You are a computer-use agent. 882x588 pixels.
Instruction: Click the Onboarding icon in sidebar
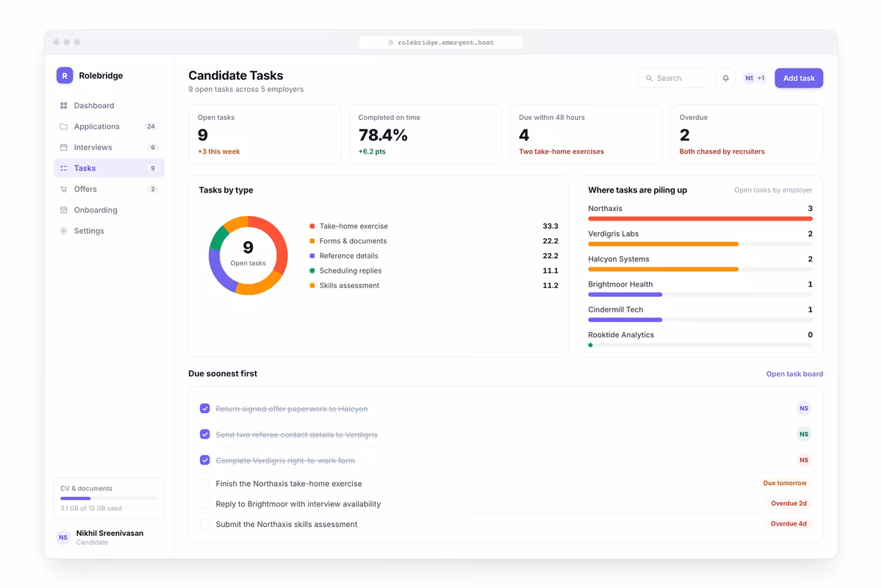point(64,210)
